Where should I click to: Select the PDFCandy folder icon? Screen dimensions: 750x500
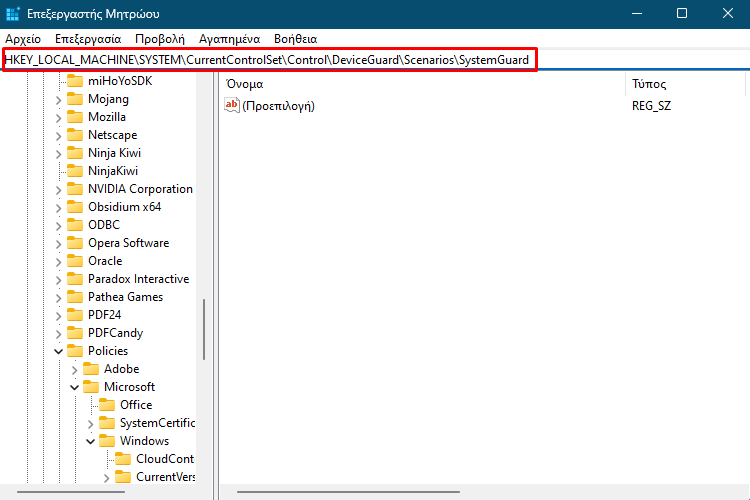tap(75, 333)
